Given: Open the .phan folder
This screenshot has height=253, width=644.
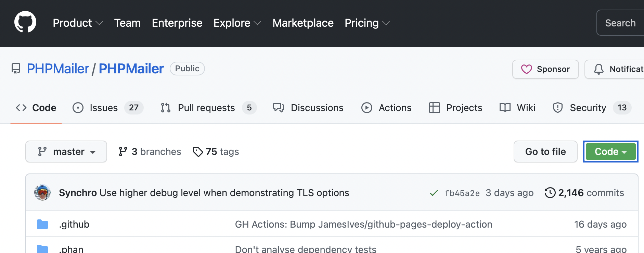Looking at the screenshot, I should coord(71,249).
